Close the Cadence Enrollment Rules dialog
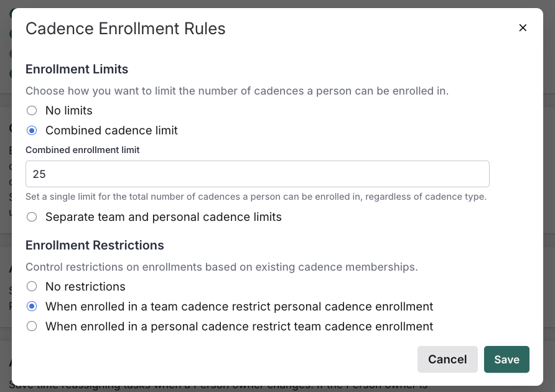This screenshot has height=392, width=555. (x=523, y=28)
